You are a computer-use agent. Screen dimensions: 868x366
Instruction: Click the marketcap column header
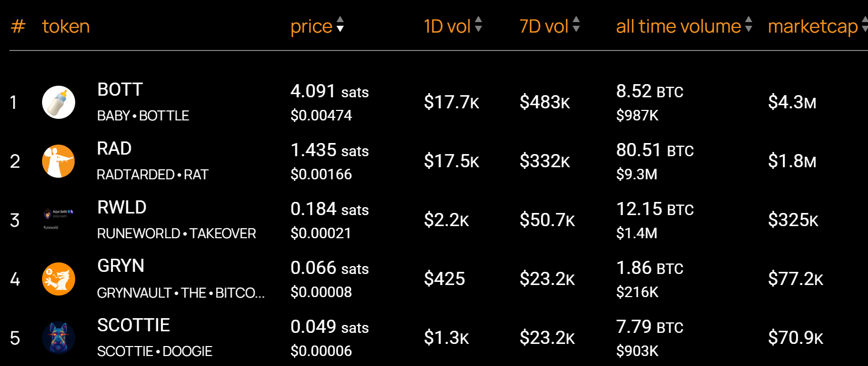pyautogui.click(x=813, y=26)
